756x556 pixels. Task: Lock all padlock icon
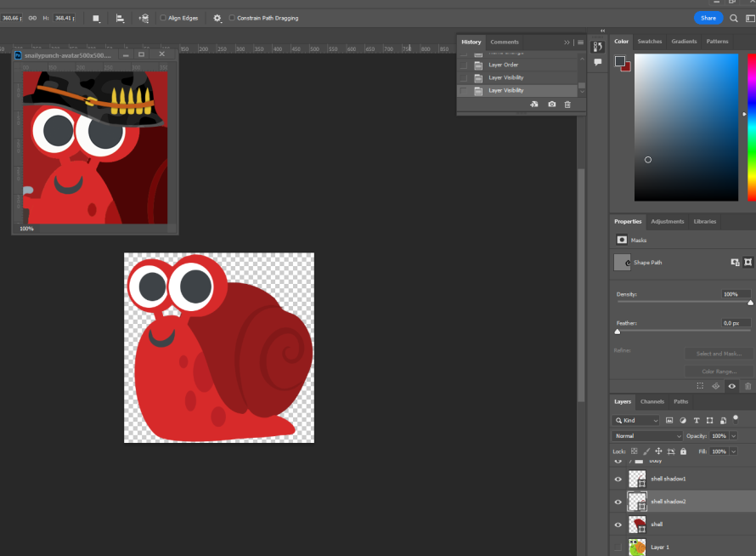tap(683, 451)
